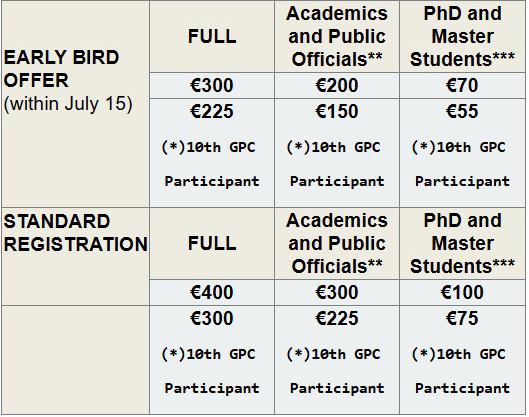Select the standard registration FULL column header

point(212,243)
